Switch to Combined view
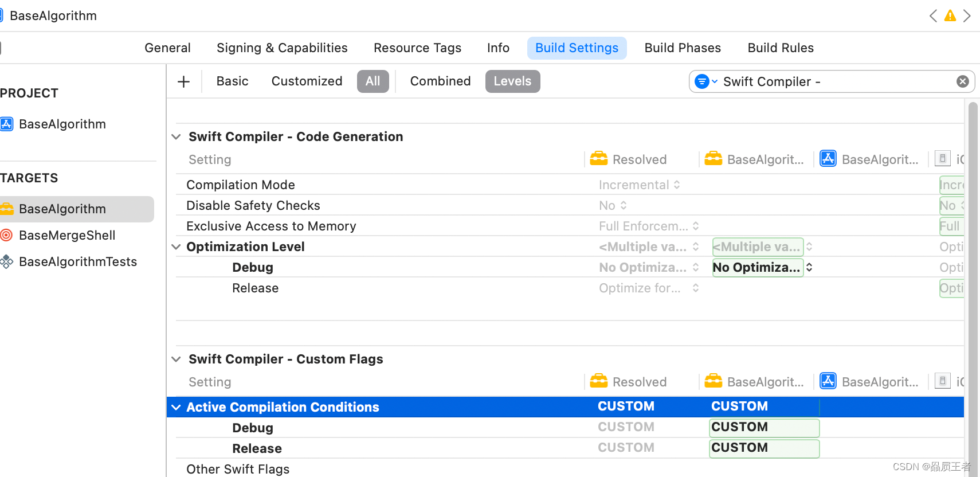Viewport: 980px width, 477px height. point(440,81)
